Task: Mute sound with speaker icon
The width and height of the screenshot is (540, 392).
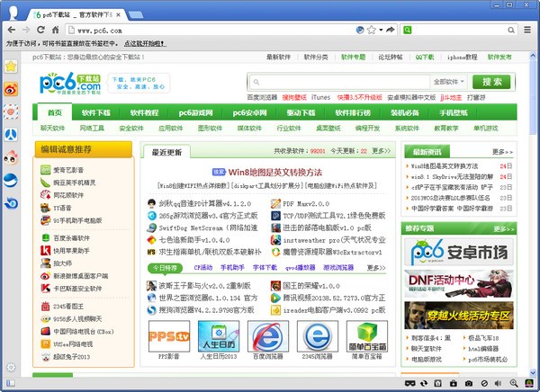Action: click(498, 383)
